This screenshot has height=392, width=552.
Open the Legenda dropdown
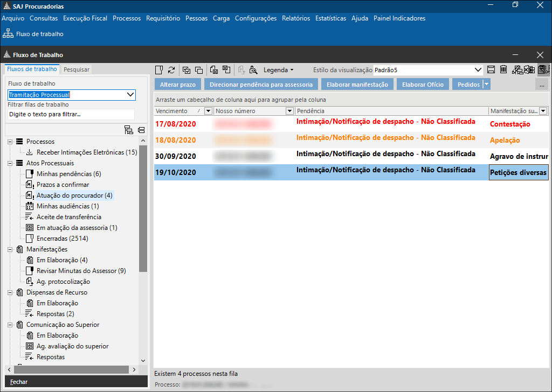pyautogui.click(x=278, y=70)
